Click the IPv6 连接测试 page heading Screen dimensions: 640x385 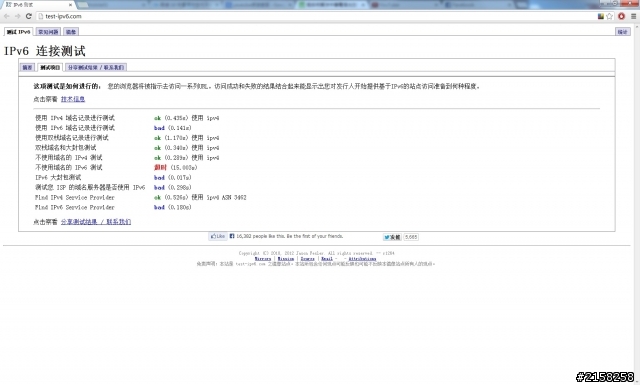click(45, 51)
